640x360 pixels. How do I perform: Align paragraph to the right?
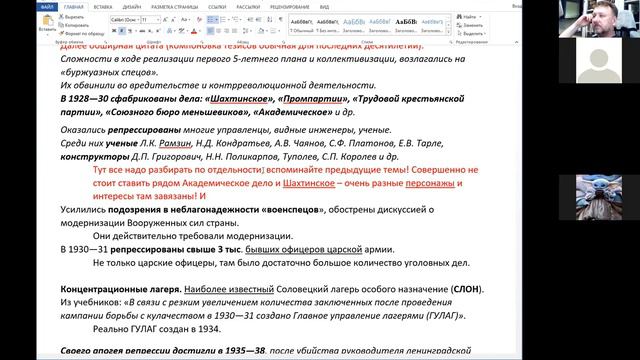pos(227,31)
